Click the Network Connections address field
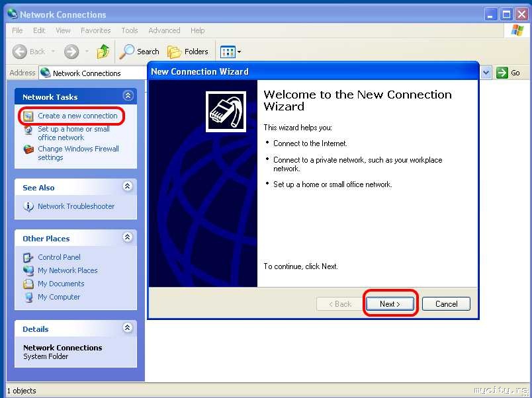 coord(93,73)
